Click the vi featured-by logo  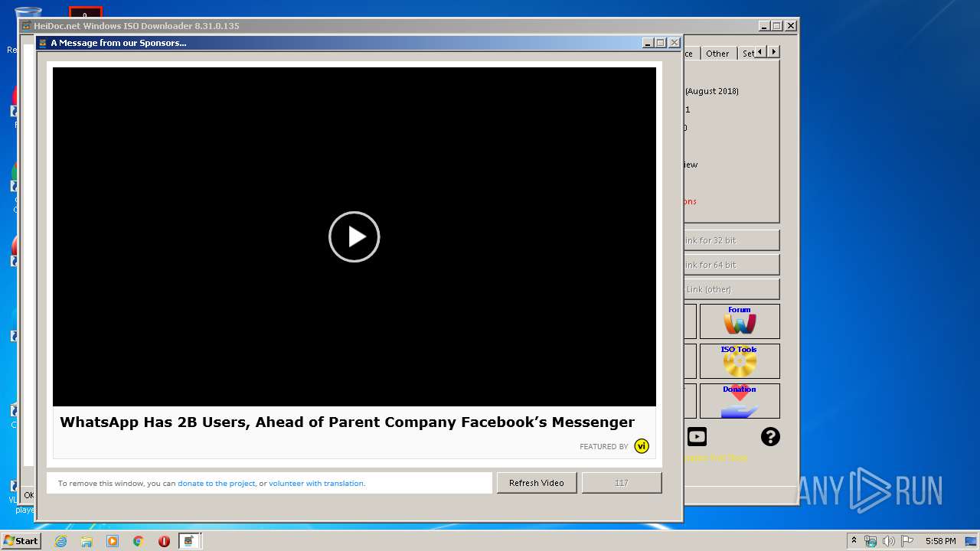[642, 446]
